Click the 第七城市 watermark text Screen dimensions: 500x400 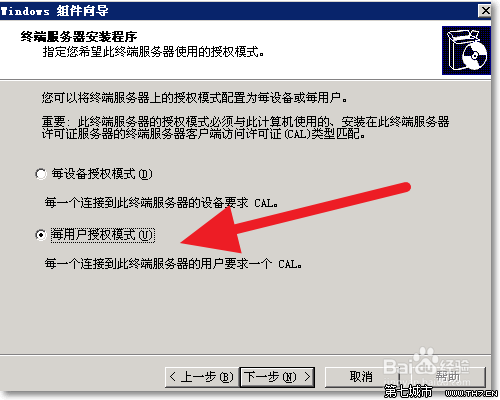coord(408,391)
